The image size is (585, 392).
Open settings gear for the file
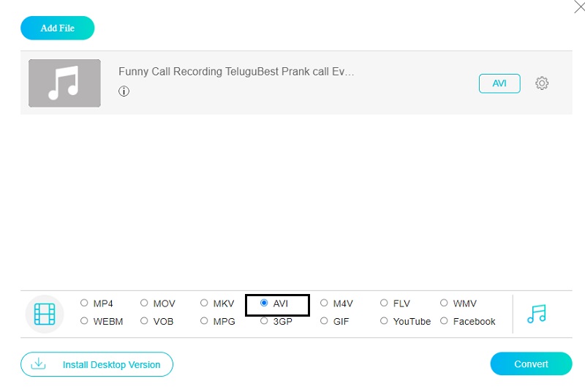(542, 83)
